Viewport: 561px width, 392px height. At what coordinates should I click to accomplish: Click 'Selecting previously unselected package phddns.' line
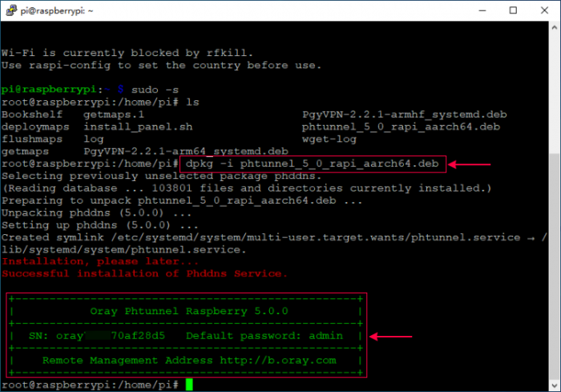161,176
